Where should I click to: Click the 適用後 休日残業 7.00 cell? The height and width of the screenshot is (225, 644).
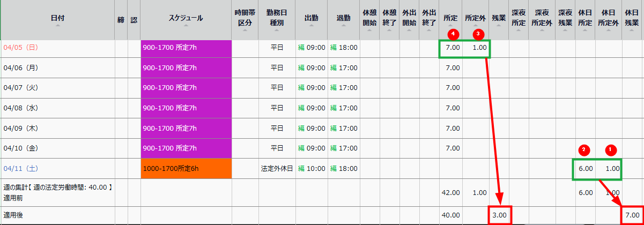[x=632, y=215]
